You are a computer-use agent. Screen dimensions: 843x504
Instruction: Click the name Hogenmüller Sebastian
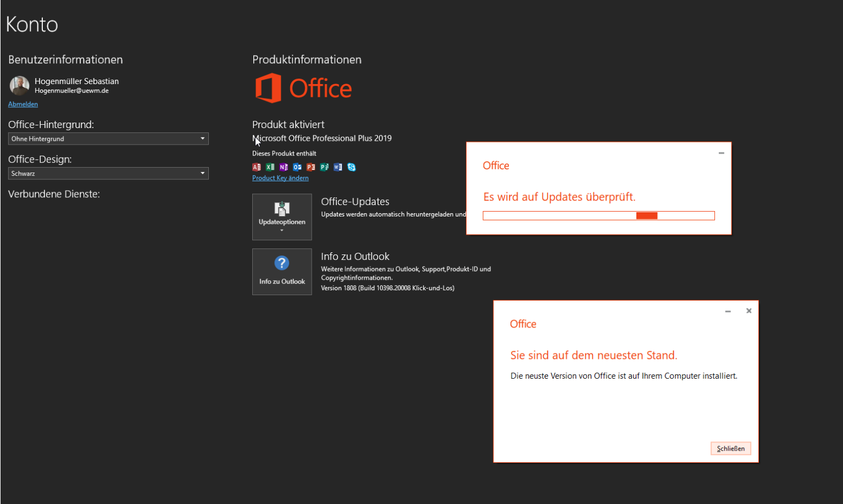(76, 81)
